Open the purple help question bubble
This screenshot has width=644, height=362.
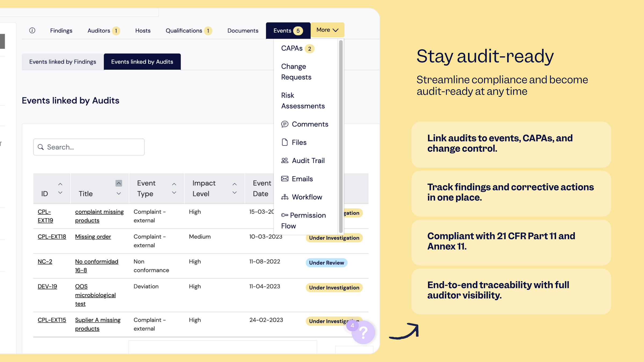[363, 333]
